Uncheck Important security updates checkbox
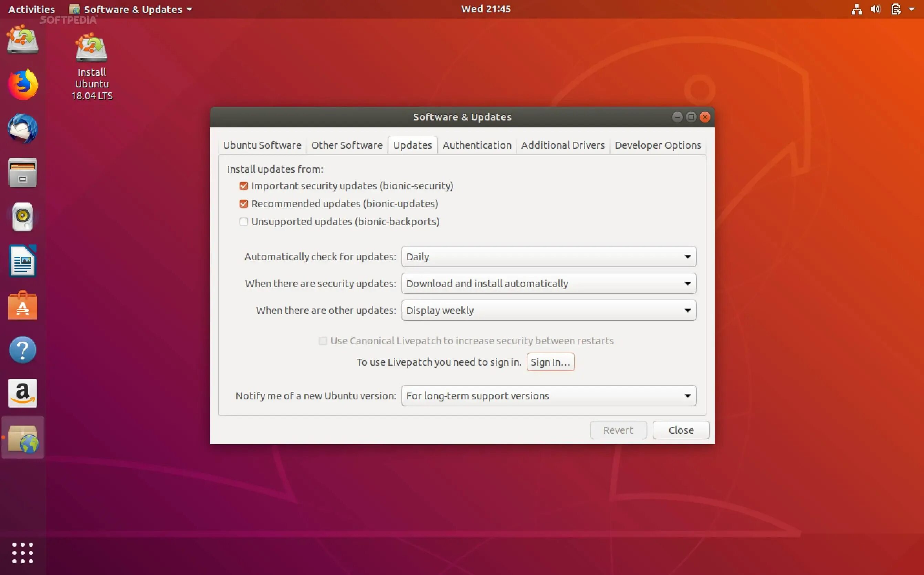This screenshot has width=924, height=575. (244, 186)
